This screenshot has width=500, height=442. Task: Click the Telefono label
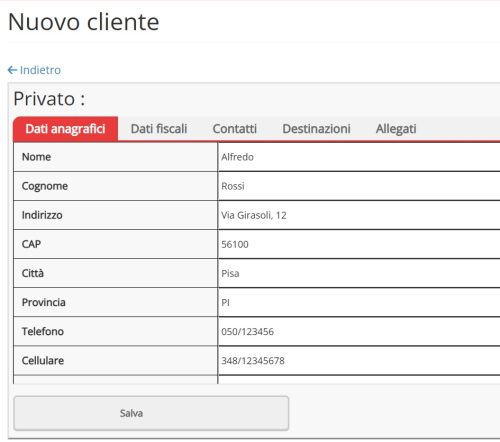tap(43, 331)
